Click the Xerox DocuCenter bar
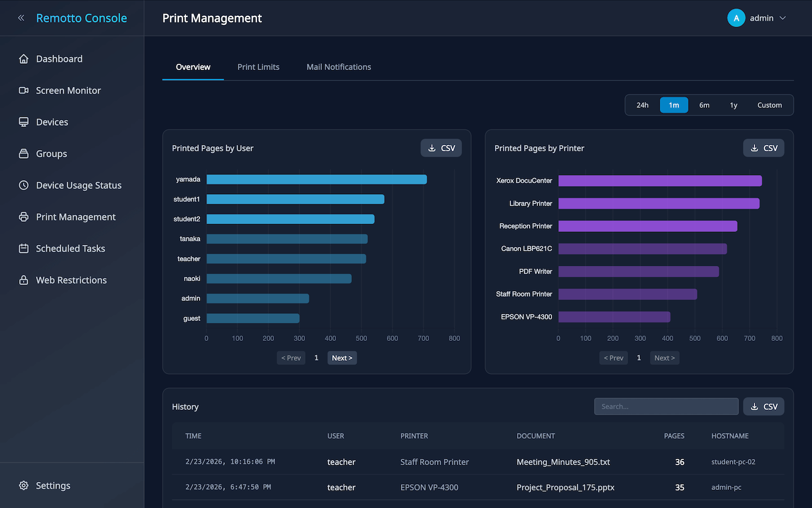The height and width of the screenshot is (508, 812). click(660, 181)
